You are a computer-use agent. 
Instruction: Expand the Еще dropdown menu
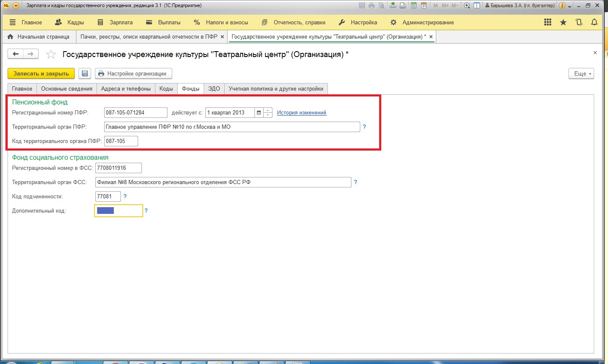point(581,73)
